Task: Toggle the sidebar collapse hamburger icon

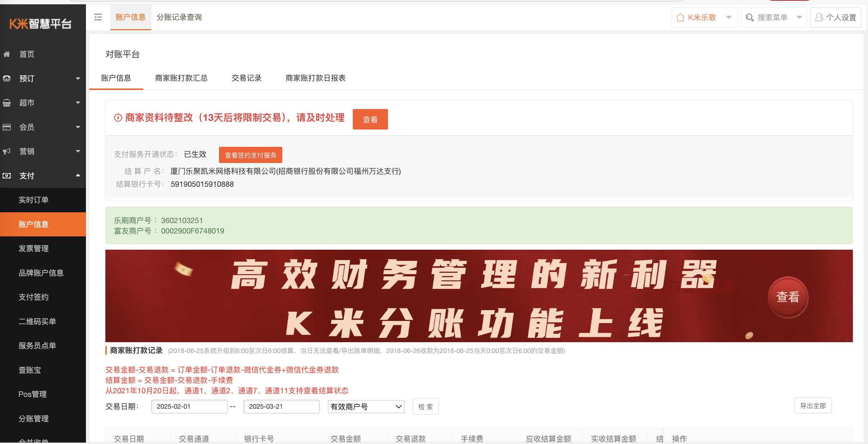Action: 98,17
